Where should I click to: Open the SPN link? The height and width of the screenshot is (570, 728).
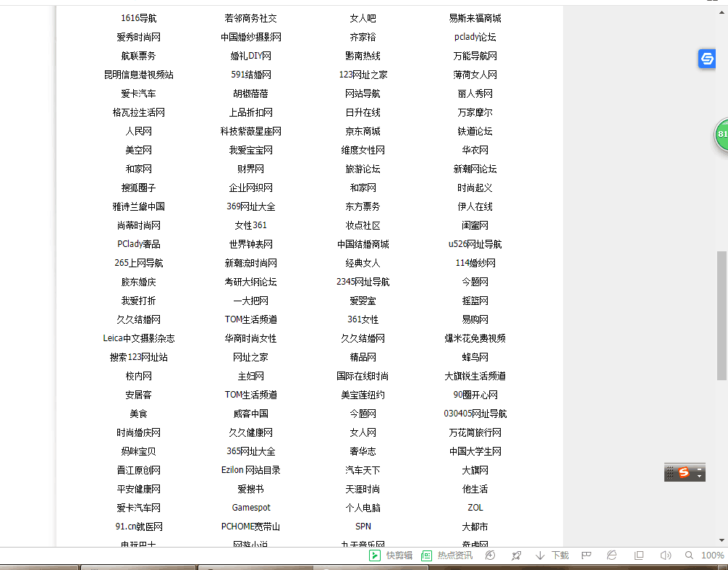tap(363, 527)
